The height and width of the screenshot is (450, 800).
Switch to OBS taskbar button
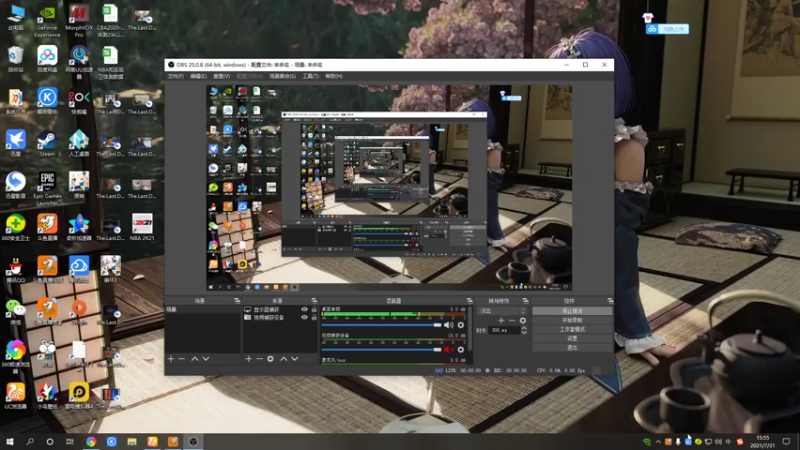pyautogui.click(x=193, y=442)
